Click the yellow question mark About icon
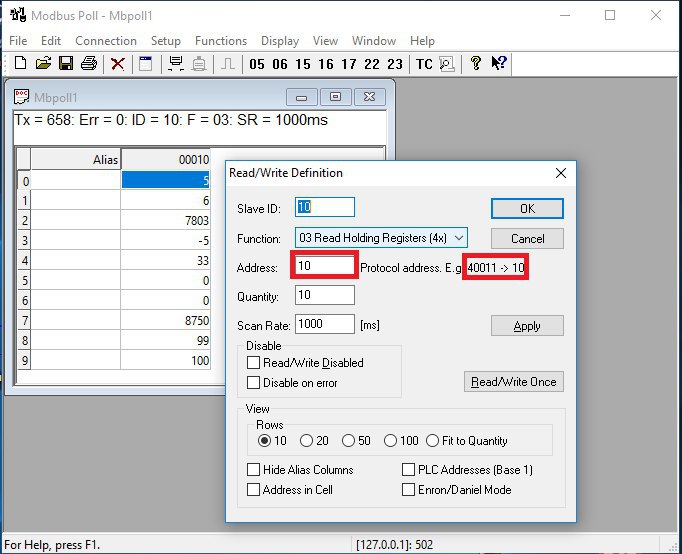682x554 pixels. [x=476, y=63]
